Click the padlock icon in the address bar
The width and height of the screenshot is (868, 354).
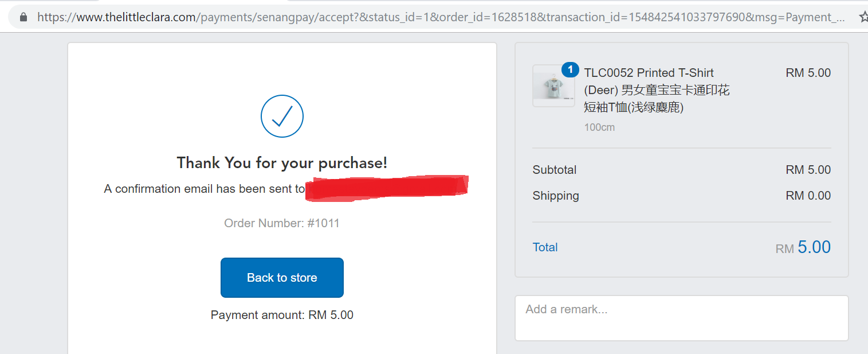(23, 17)
